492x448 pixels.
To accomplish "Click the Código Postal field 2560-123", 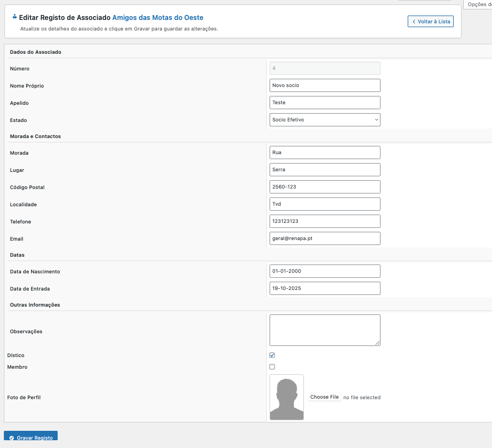I will (x=324, y=187).
